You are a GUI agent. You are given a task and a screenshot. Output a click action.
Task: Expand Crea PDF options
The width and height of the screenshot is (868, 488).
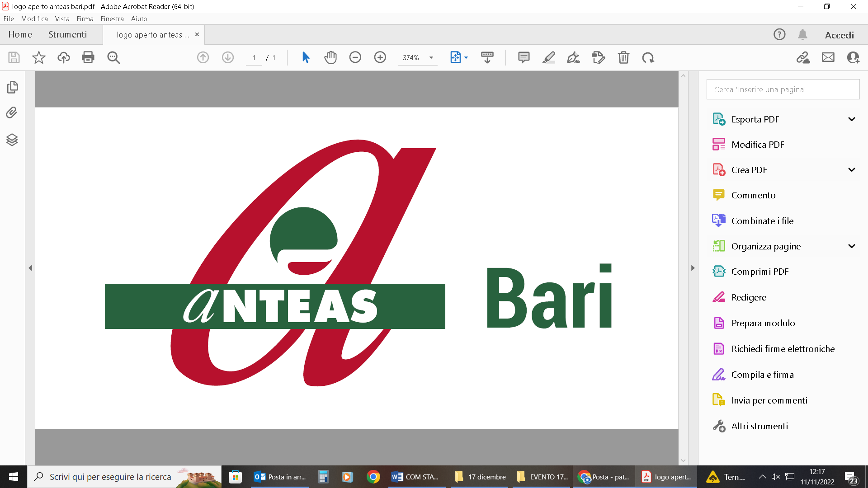pyautogui.click(x=852, y=170)
